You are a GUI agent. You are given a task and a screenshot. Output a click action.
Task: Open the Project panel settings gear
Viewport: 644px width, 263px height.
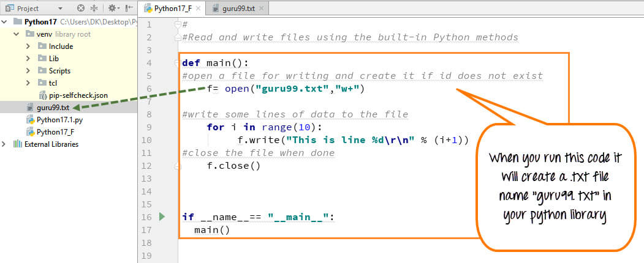pyautogui.click(x=113, y=9)
